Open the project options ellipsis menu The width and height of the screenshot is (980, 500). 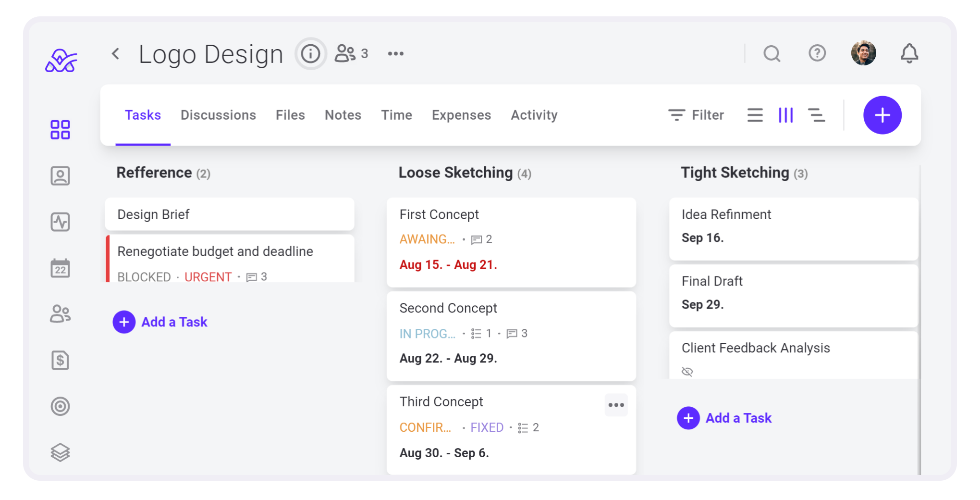pos(395,53)
